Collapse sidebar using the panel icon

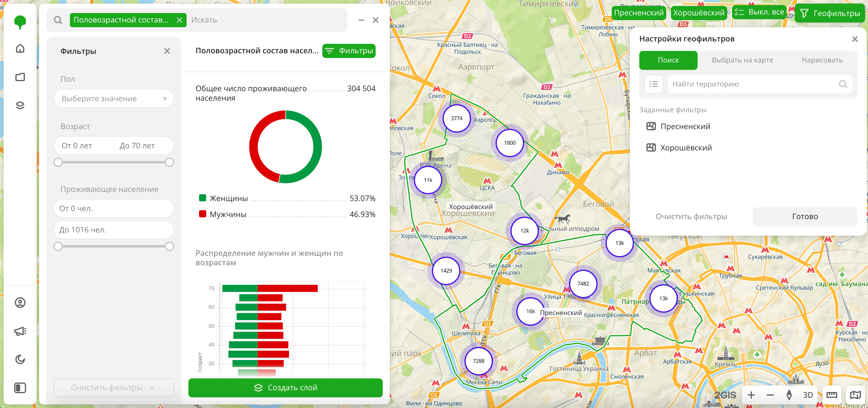point(20,388)
